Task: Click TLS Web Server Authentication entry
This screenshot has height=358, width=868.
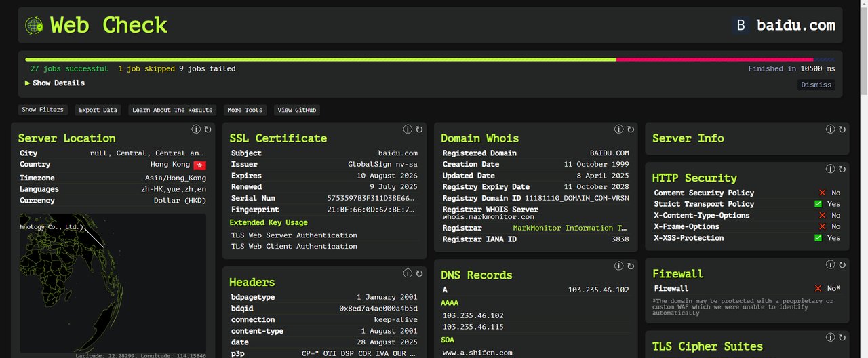Action: point(294,235)
